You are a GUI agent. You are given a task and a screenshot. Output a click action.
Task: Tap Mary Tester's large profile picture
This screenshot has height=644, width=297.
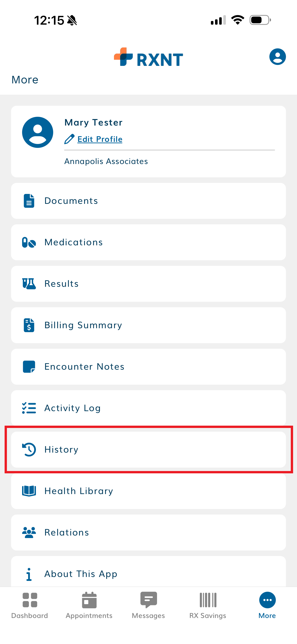[38, 132]
